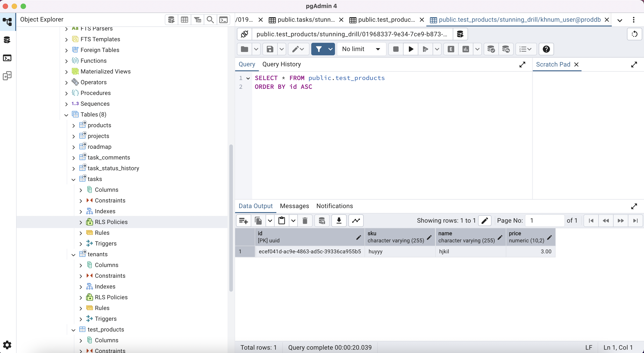644x353 pixels.
Task: Open the Messages output tab
Action: pos(294,206)
